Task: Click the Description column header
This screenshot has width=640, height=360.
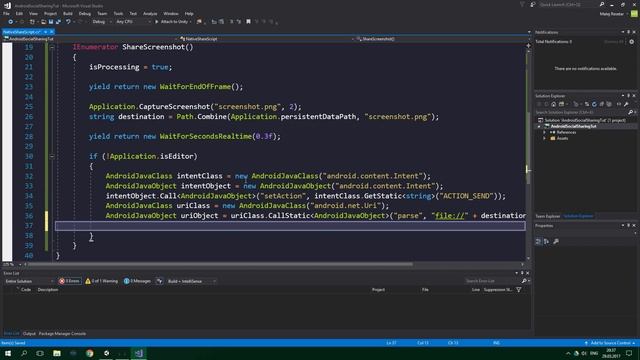Action: click(48, 290)
